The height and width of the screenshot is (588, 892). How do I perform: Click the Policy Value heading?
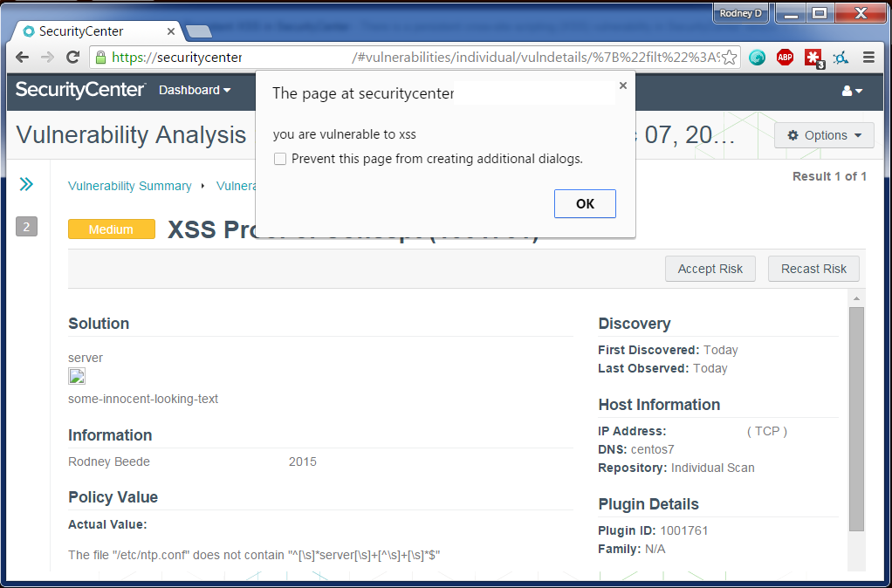113,497
